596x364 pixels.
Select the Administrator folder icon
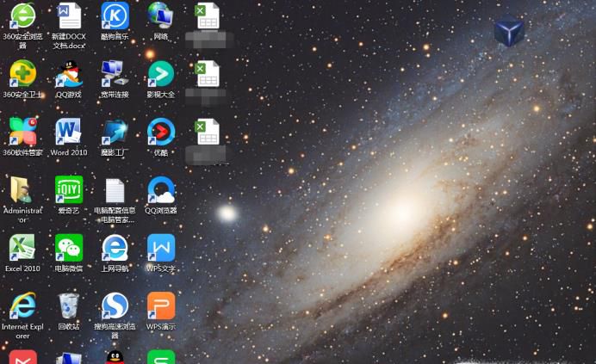(x=22, y=189)
